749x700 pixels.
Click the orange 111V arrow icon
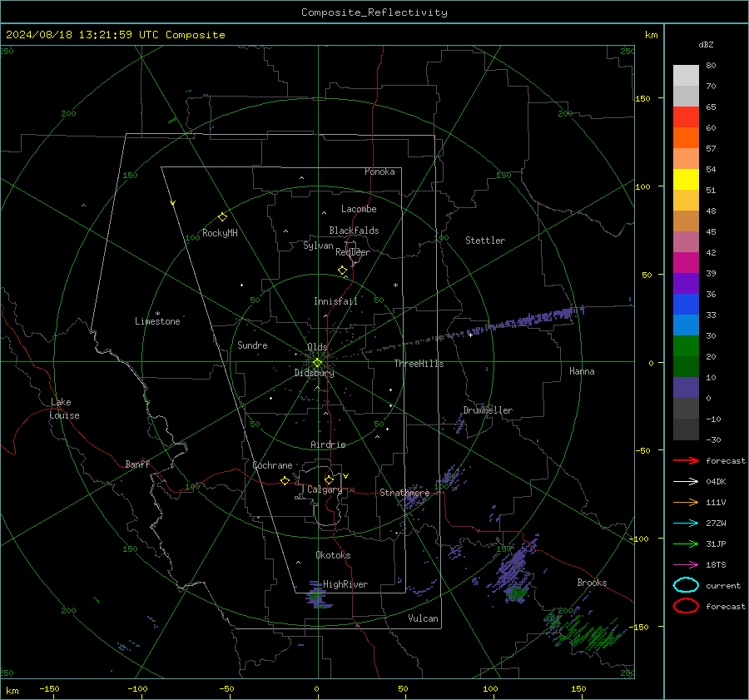click(x=686, y=502)
